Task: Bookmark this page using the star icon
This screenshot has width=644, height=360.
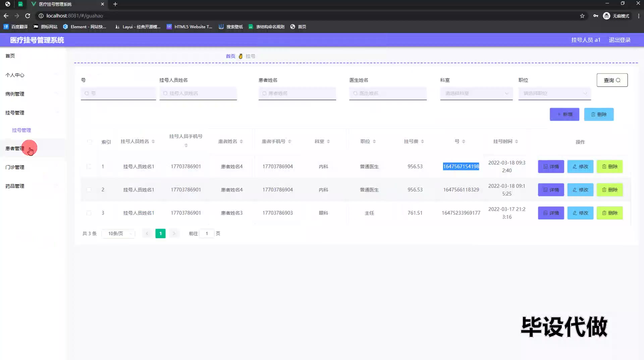Action: point(582,16)
